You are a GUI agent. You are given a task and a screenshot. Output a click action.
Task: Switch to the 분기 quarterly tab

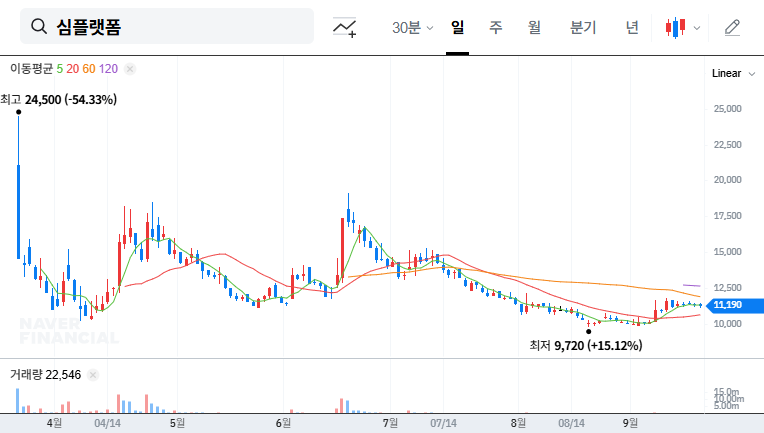tap(583, 27)
